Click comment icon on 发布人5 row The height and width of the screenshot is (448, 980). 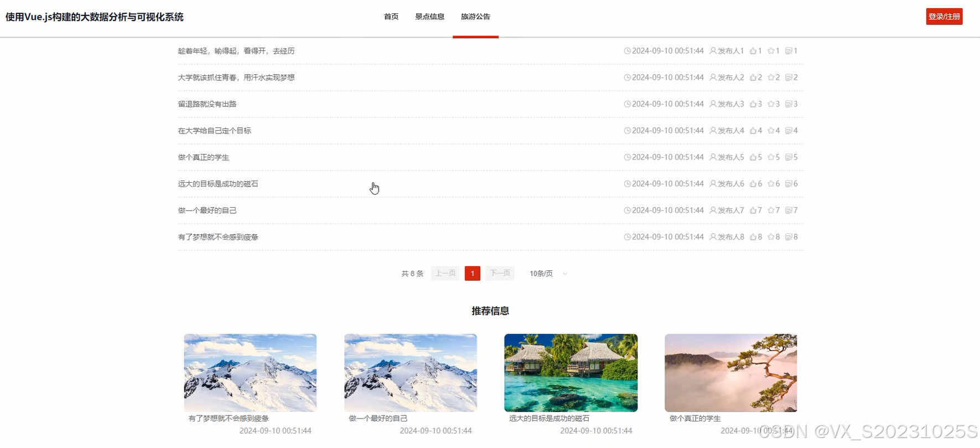(789, 157)
